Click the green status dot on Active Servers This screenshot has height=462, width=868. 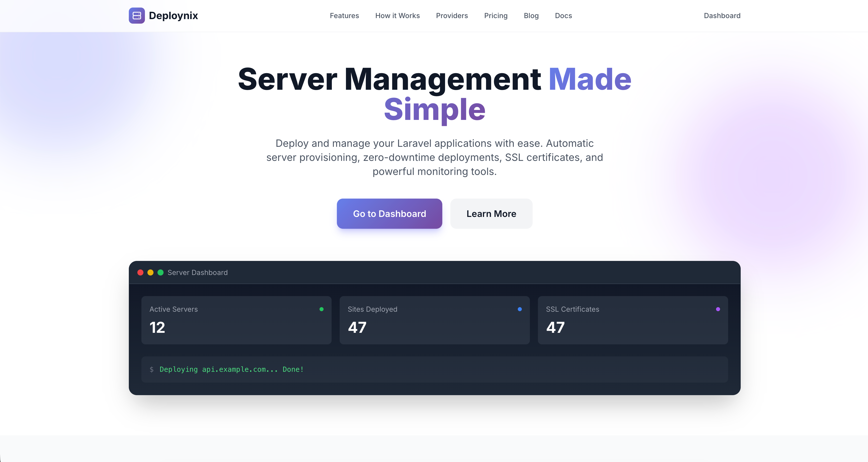[322, 309]
